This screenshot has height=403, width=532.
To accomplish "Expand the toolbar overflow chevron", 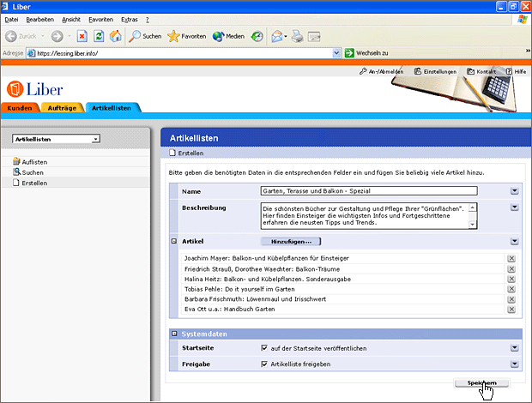I will (x=528, y=51).
